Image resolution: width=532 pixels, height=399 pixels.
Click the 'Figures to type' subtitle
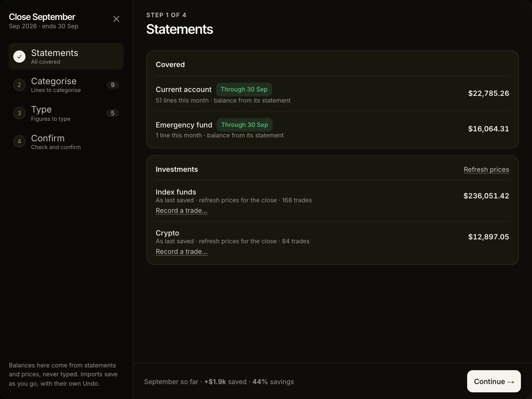point(51,119)
